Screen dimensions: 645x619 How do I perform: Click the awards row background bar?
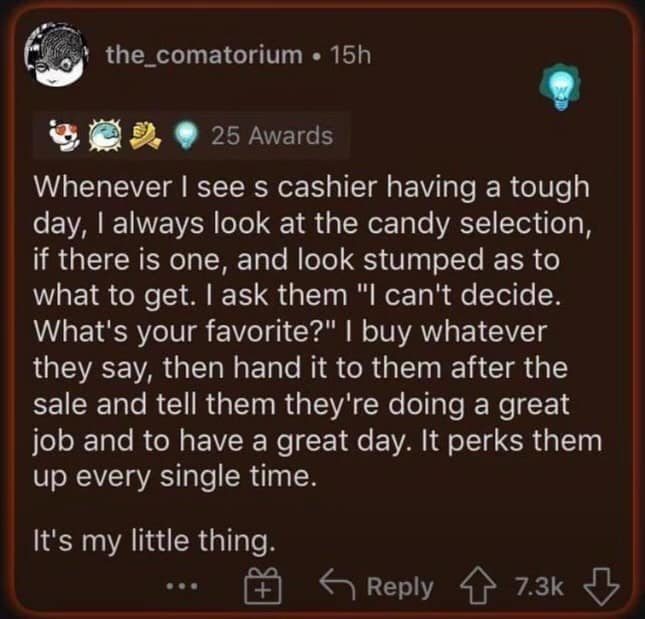tap(340, 135)
